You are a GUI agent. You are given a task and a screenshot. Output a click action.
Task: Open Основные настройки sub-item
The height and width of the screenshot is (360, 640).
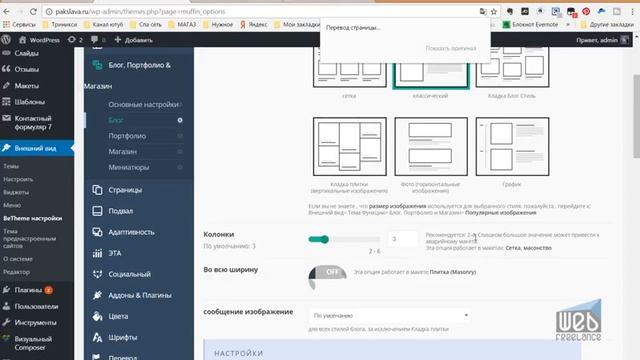coord(143,104)
